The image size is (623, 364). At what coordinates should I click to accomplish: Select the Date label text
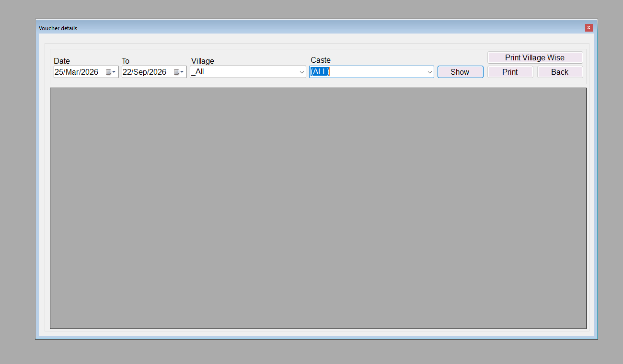62,61
